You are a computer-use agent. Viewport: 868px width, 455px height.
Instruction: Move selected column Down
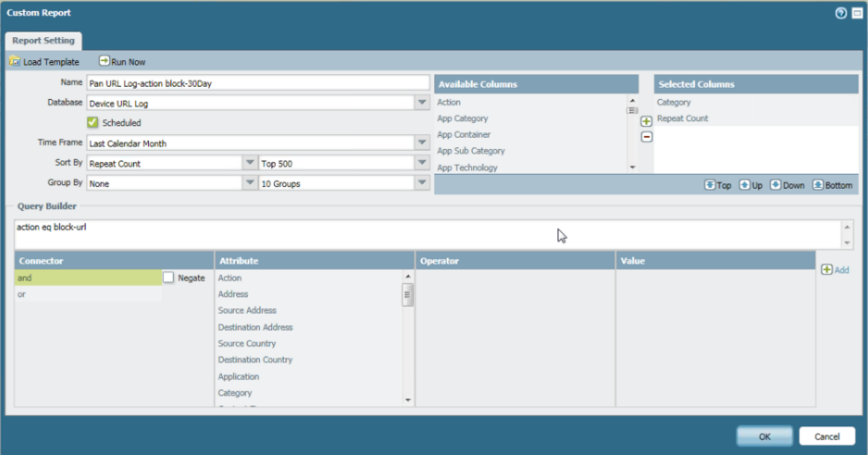pyautogui.click(x=775, y=185)
